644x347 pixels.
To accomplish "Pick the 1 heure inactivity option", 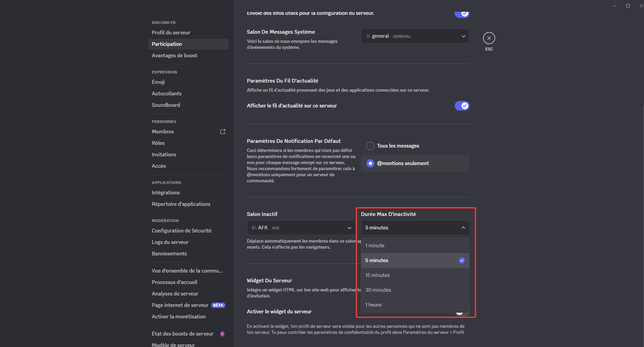I will click(373, 305).
